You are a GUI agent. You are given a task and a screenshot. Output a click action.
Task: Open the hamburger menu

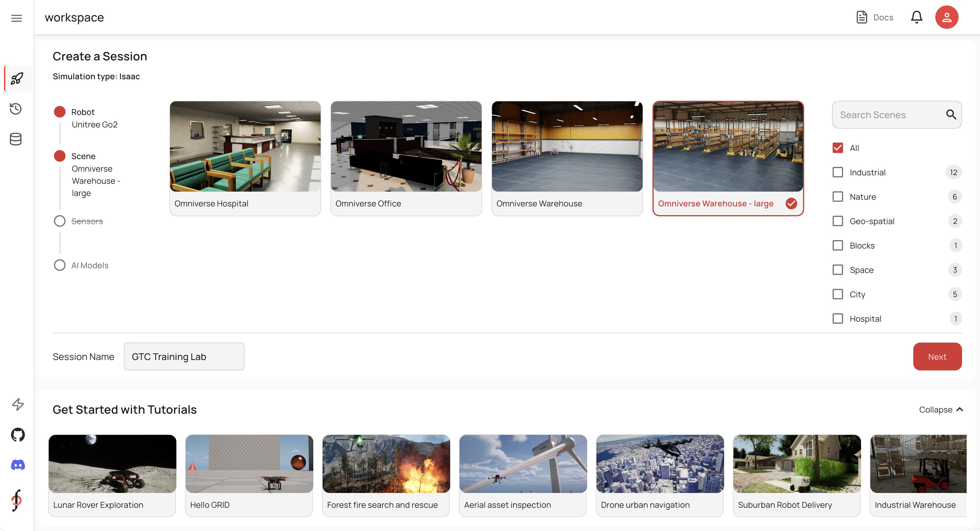pyautogui.click(x=16, y=18)
